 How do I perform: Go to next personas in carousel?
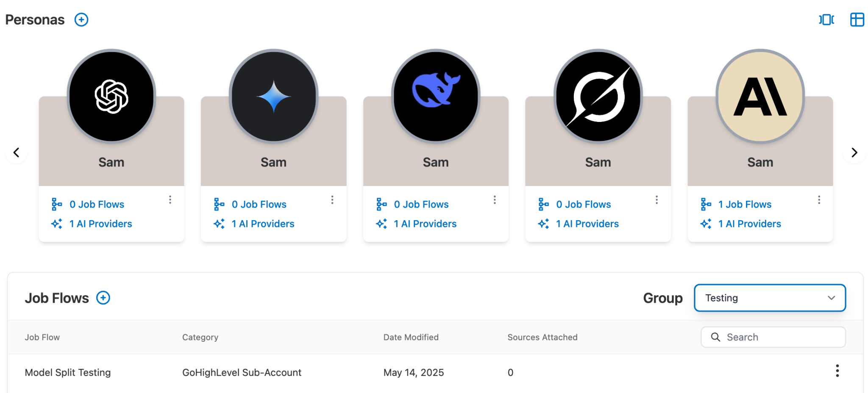854,152
